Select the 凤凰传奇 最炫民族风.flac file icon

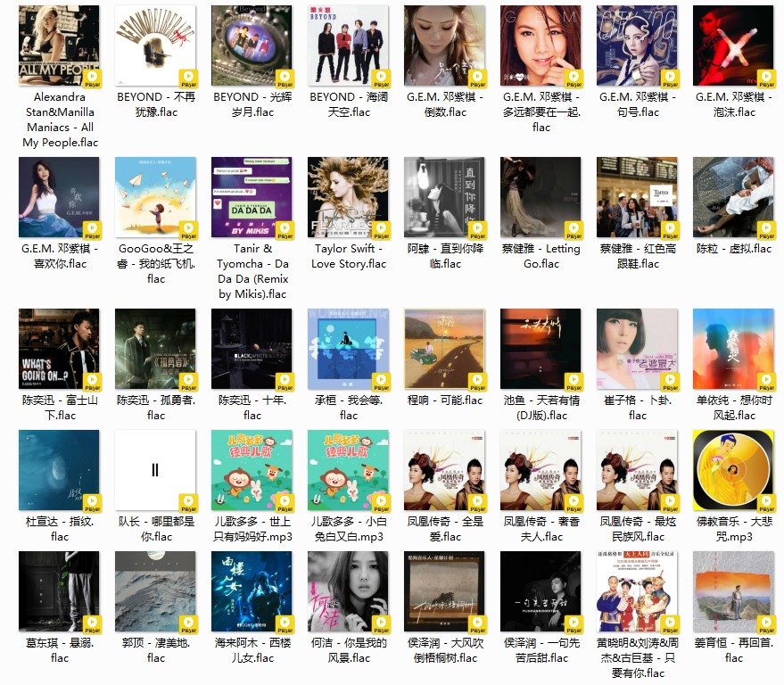click(x=637, y=470)
